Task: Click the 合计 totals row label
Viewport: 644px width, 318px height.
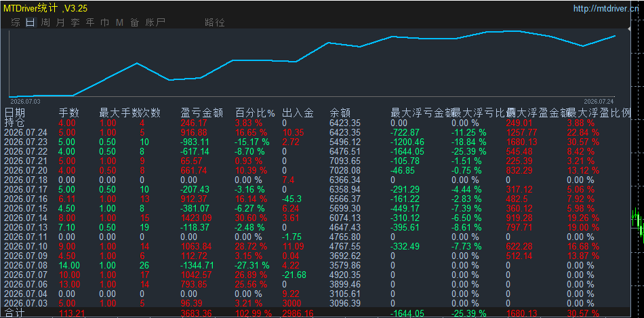Action: pos(14,313)
